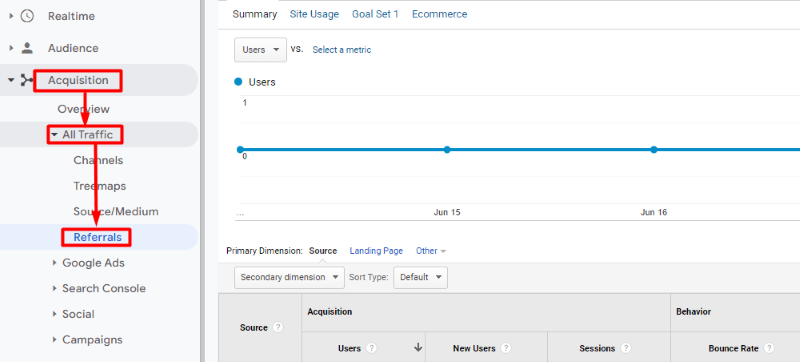Click the Jun 16 axis label
This screenshot has width=800, height=362.
pyautogui.click(x=654, y=212)
